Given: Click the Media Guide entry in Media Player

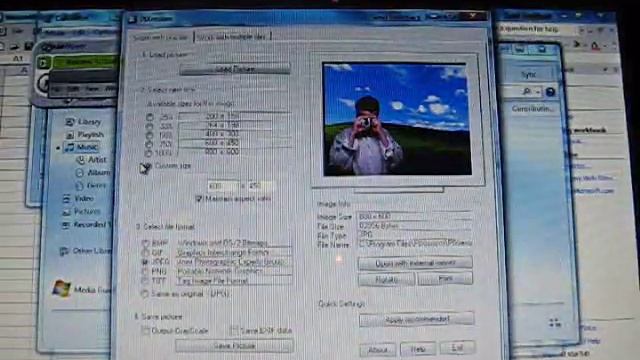Looking at the screenshot, I should coord(92,290).
